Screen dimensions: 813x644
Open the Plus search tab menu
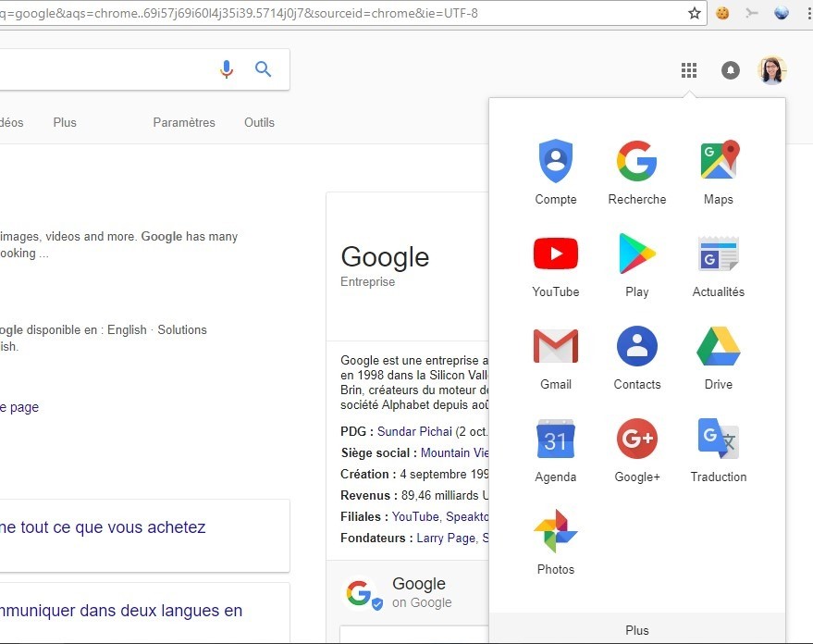[65, 122]
